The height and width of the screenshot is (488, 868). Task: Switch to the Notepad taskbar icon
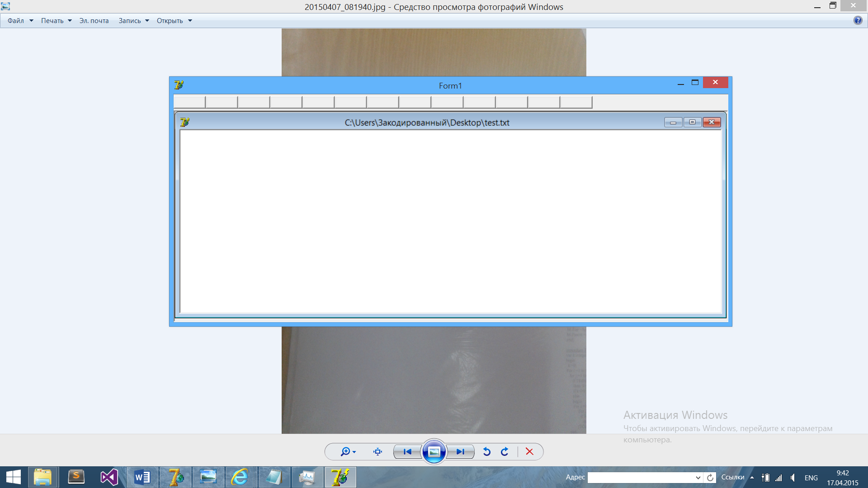coord(274,477)
